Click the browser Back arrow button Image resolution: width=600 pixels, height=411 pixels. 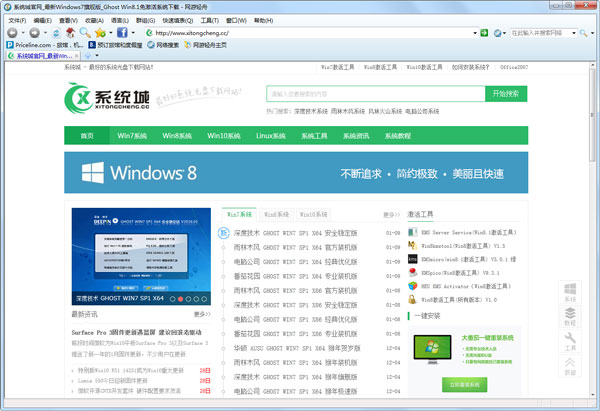pyautogui.click(x=13, y=33)
